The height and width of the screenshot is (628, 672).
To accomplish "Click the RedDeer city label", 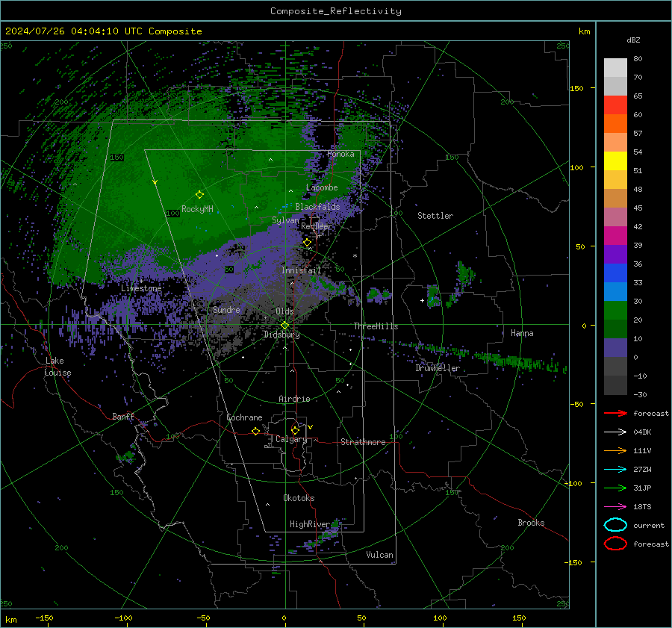I will pyautogui.click(x=317, y=226).
